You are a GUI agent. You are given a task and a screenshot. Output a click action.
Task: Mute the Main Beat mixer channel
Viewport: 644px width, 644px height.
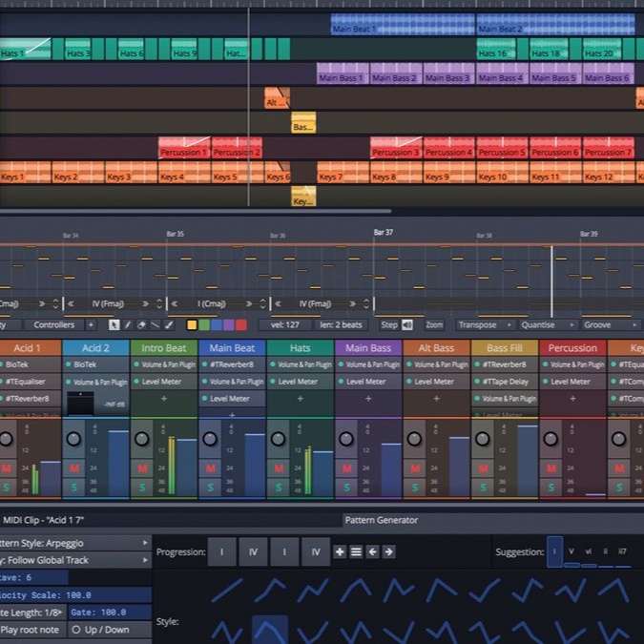210,468
